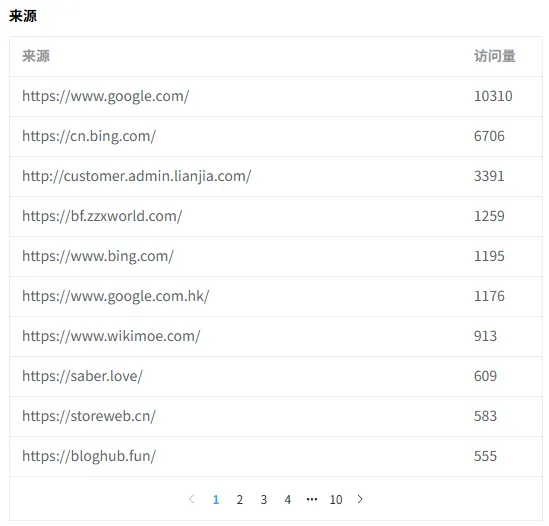549x526 pixels.
Task: Jump to page 3
Action: (264, 499)
